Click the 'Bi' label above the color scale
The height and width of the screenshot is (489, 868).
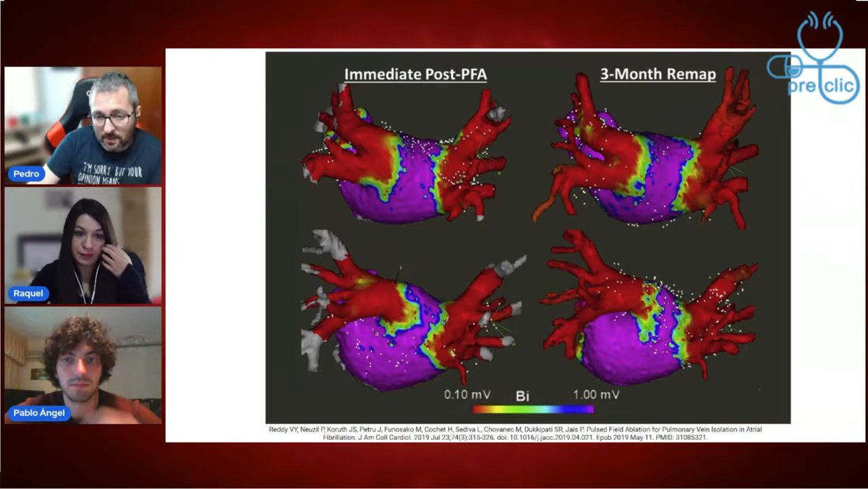tap(523, 396)
